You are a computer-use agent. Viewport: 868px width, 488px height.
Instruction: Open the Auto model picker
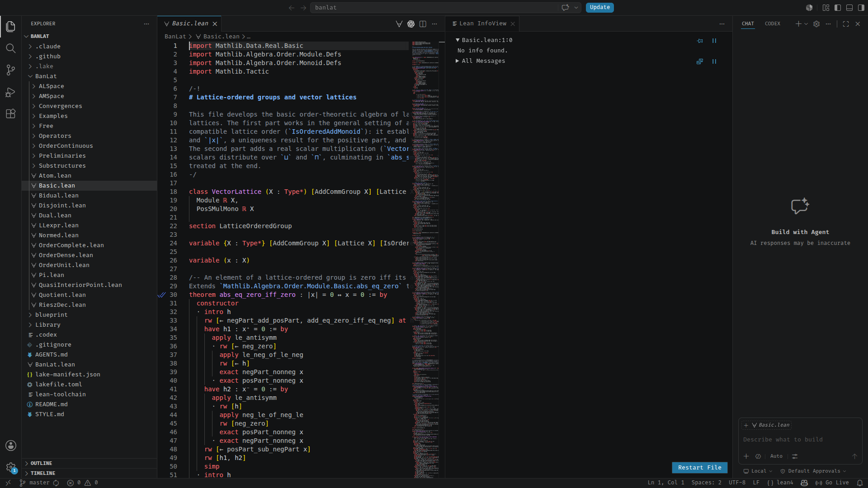[x=776, y=456]
